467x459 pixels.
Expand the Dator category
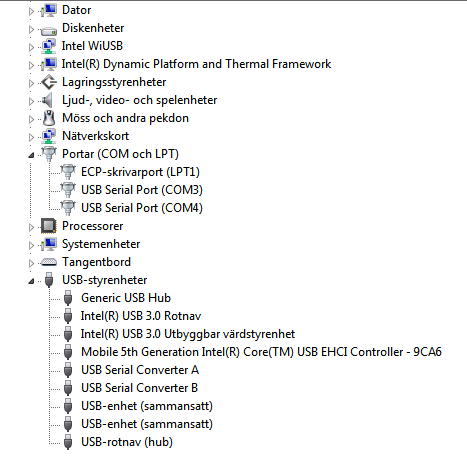(x=31, y=11)
